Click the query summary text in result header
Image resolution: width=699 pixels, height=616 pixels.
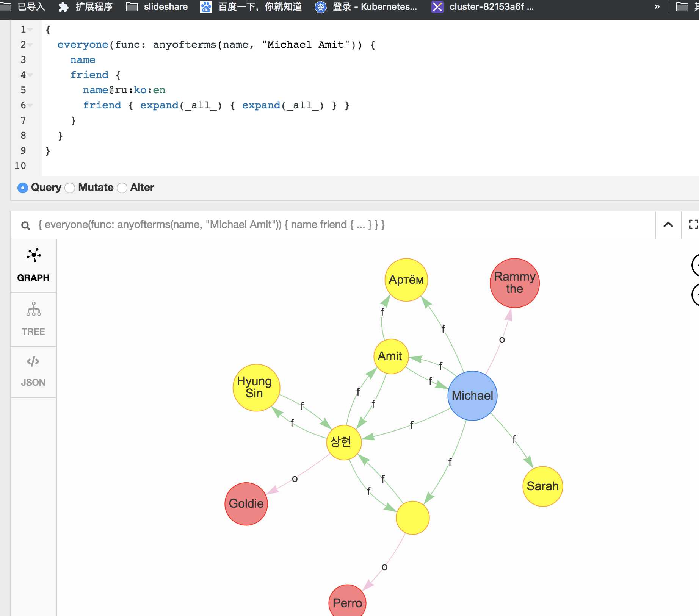(x=212, y=225)
